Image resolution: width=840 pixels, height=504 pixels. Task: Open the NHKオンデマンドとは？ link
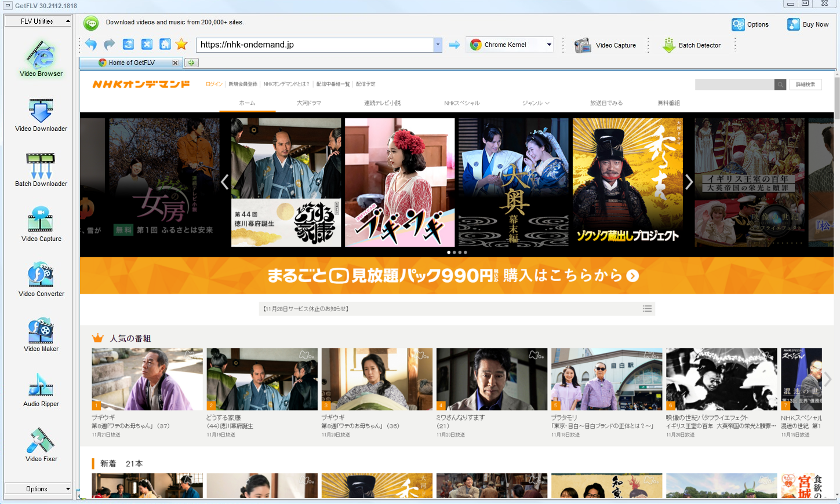[286, 84]
